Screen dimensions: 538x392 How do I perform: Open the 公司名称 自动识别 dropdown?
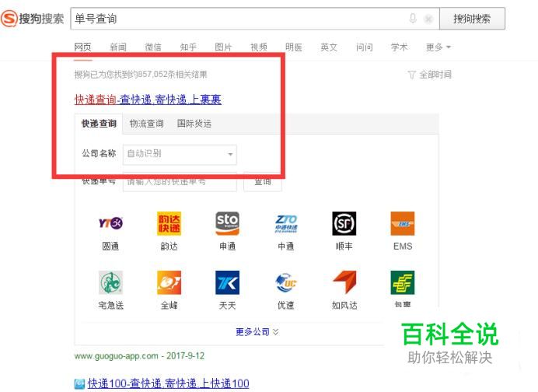coord(180,154)
